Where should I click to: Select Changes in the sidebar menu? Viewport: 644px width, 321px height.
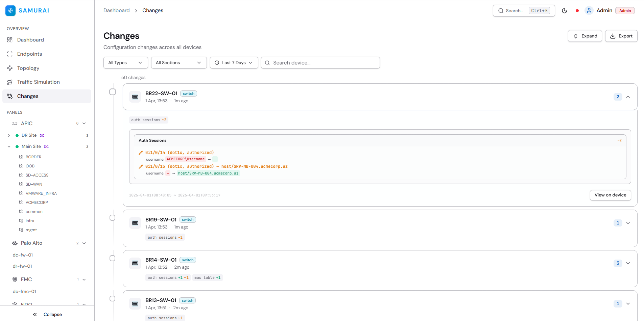click(28, 96)
